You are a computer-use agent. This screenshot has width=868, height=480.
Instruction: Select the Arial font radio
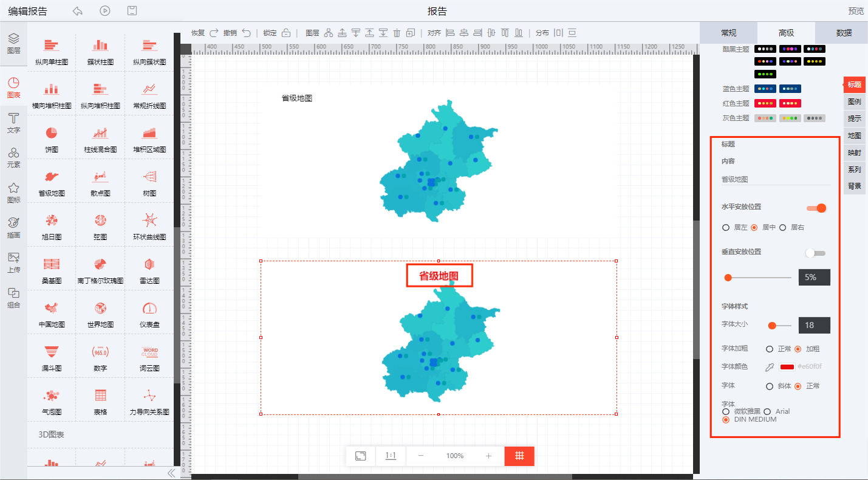pyautogui.click(x=767, y=412)
